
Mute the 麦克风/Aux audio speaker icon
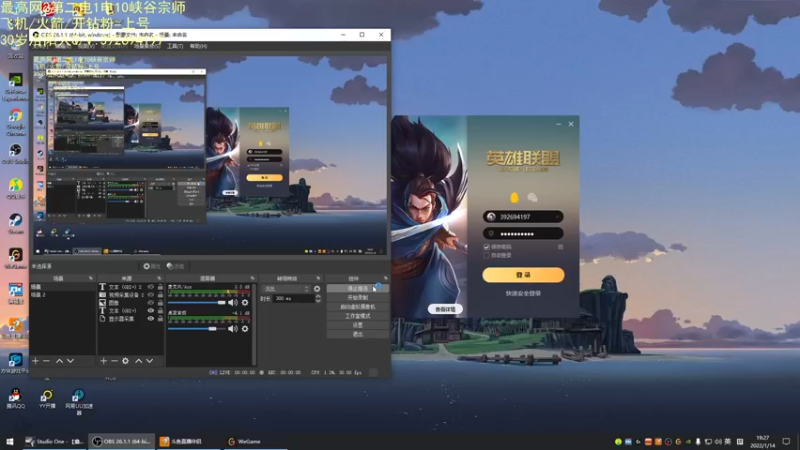pyautogui.click(x=233, y=303)
